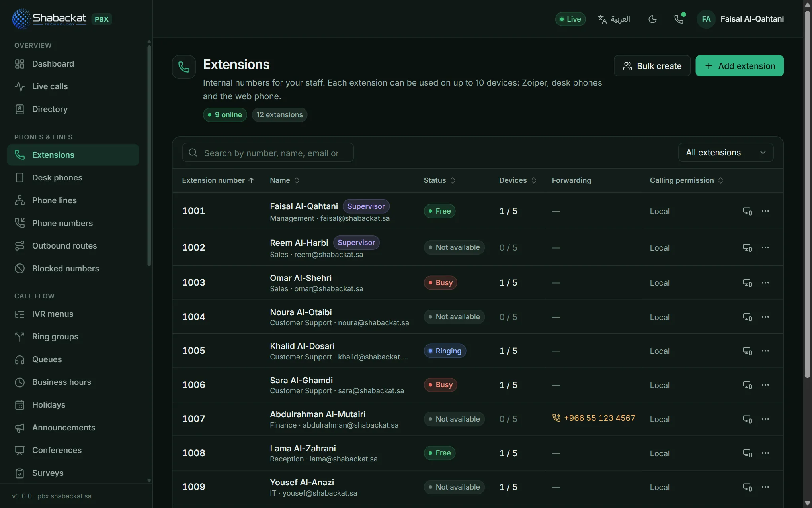Sort by Devices column
This screenshot has height=508, width=812.
(x=518, y=180)
